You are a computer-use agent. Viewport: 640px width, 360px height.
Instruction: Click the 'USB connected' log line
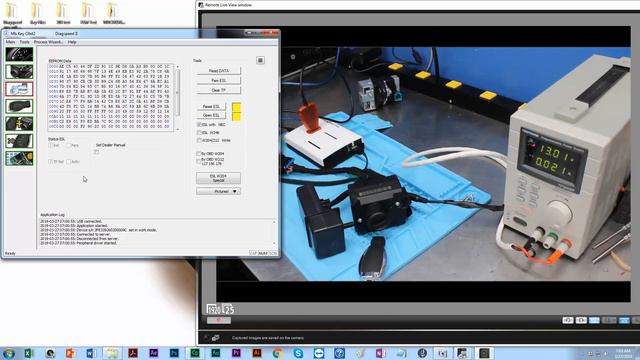(71, 221)
